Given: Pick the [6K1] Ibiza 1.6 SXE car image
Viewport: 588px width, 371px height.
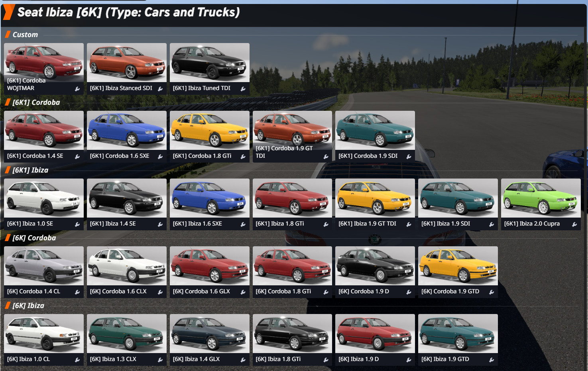Looking at the screenshot, I should 210,198.
